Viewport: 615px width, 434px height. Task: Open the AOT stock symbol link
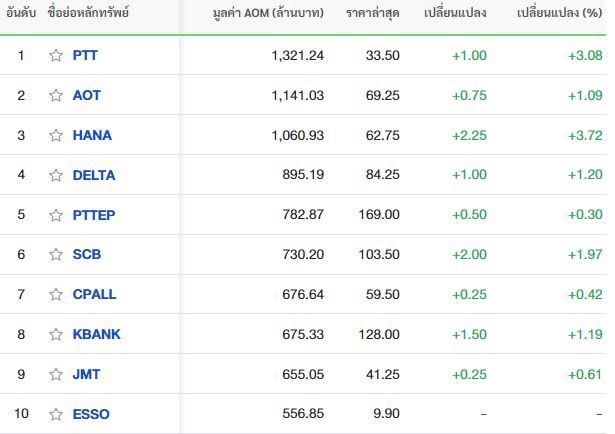point(87,95)
